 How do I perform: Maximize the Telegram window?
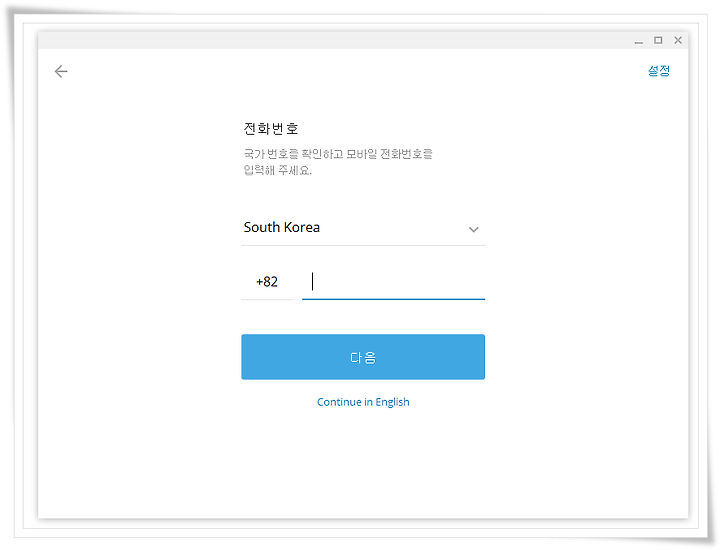(x=658, y=40)
